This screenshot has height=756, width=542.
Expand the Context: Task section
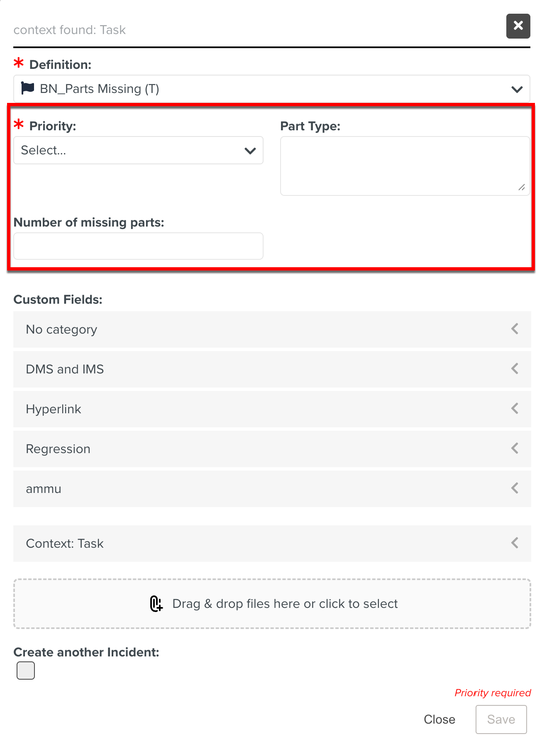272,544
